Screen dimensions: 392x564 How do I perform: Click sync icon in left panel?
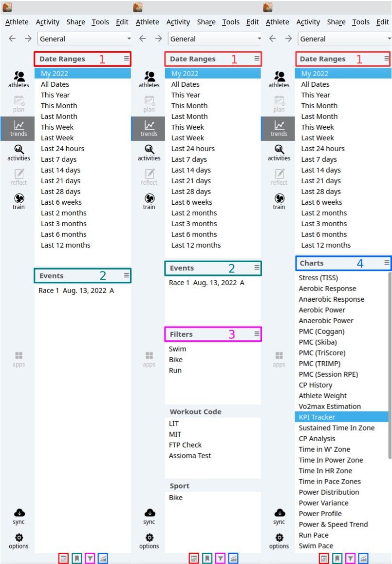(x=19, y=517)
